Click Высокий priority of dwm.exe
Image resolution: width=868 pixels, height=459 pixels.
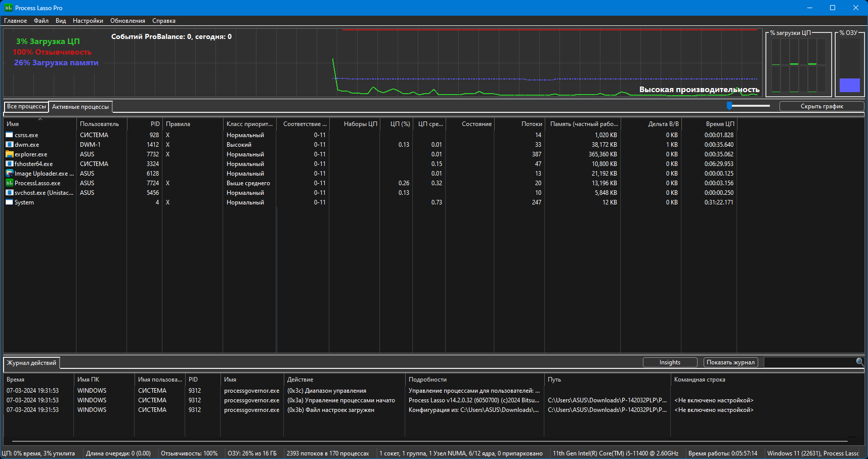(239, 145)
